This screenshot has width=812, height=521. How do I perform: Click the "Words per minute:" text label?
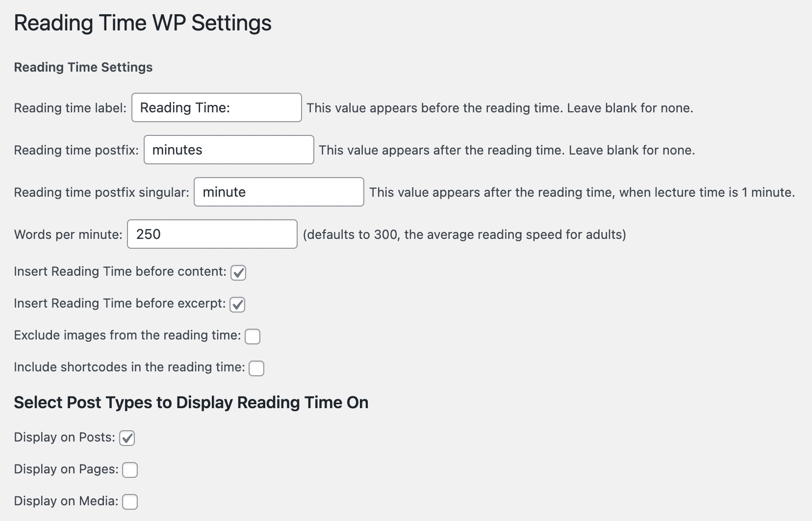point(68,234)
